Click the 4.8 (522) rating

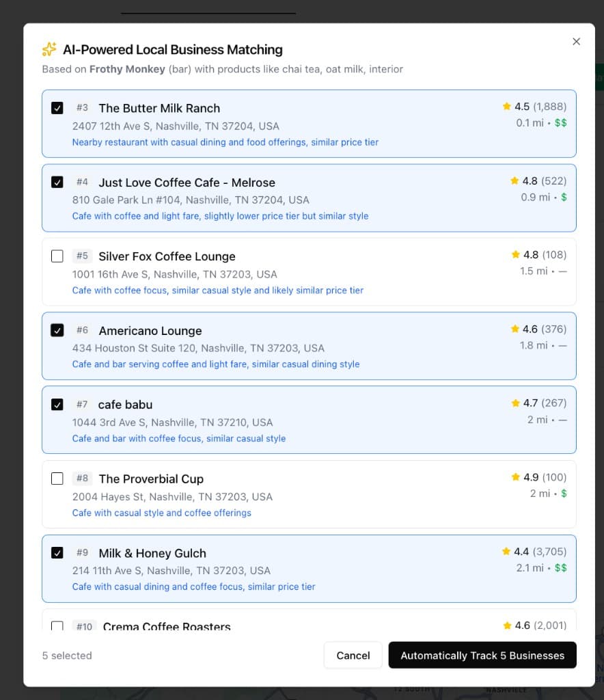coord(545,180)
